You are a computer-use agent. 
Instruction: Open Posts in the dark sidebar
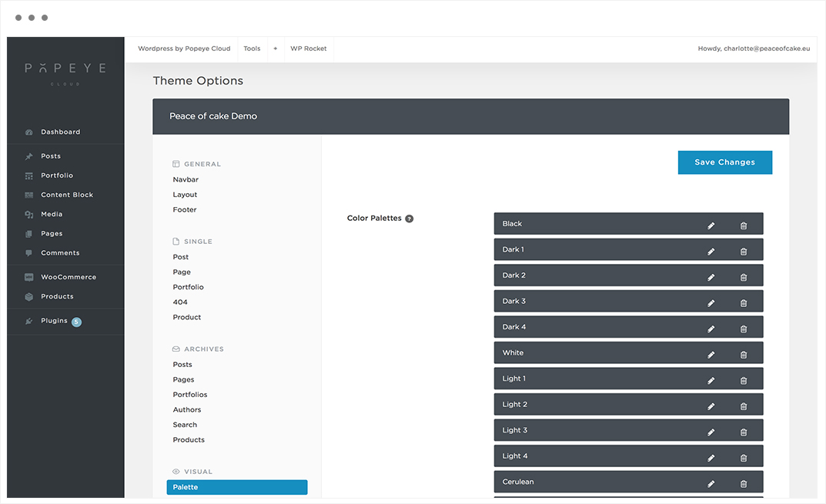pos(51,156)
